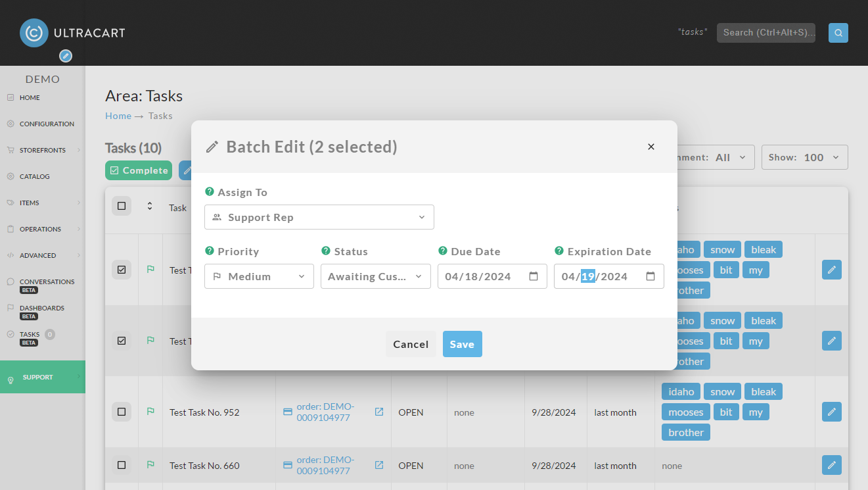The height and width of the screenshot is (490, 868).
Task: Click edit pencil button of first selected task row
Action: [x=832, y=270]
